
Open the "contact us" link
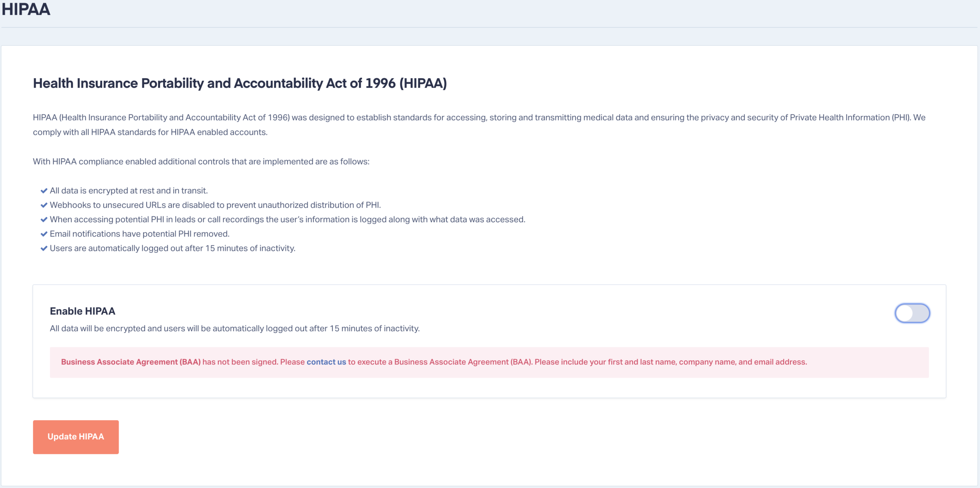(326, 361)
